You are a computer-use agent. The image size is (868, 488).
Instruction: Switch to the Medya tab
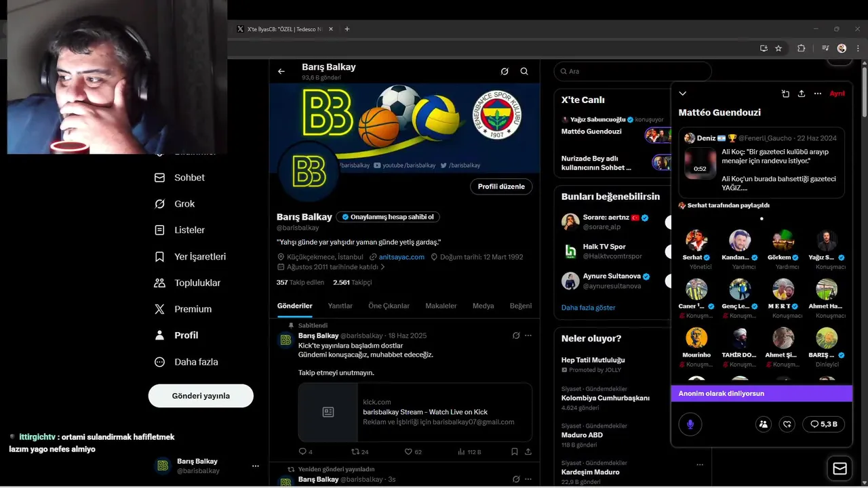483,306
